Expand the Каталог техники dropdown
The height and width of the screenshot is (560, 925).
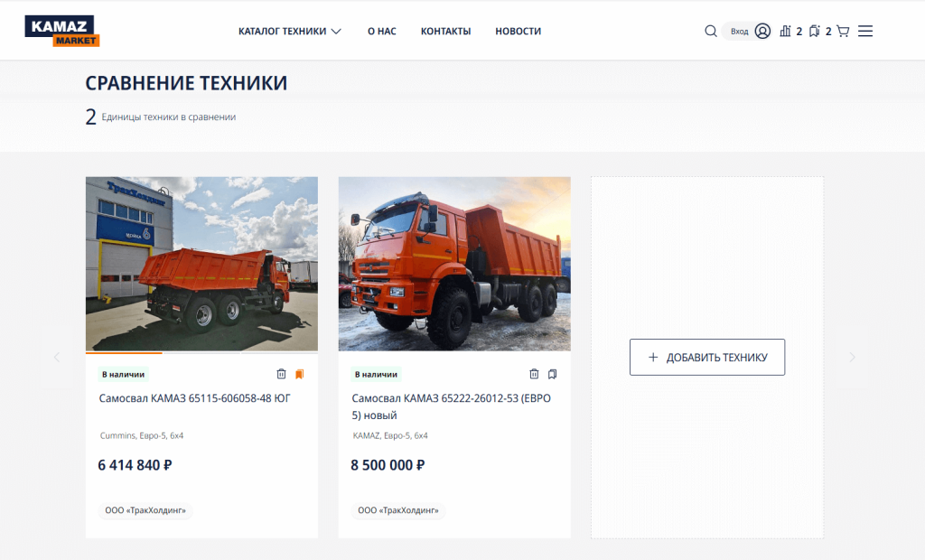tap(290, 32)
